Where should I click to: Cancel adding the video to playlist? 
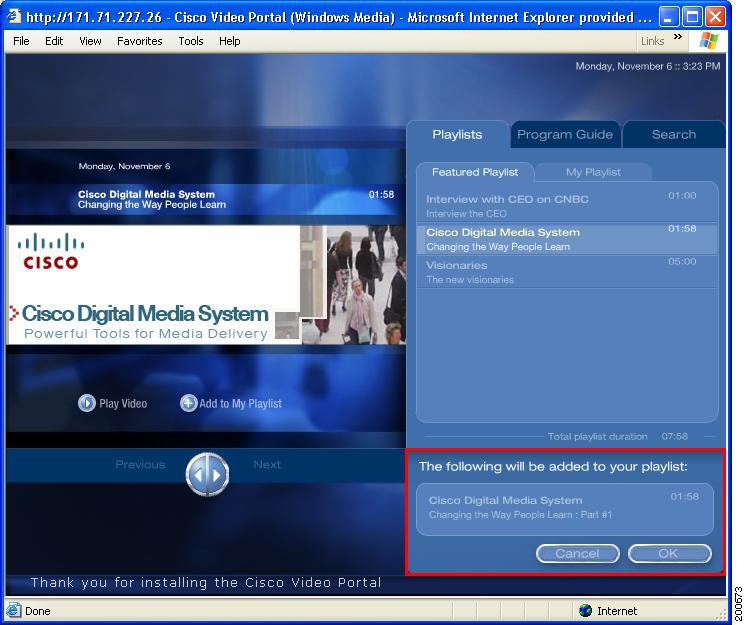click(577, 553)
